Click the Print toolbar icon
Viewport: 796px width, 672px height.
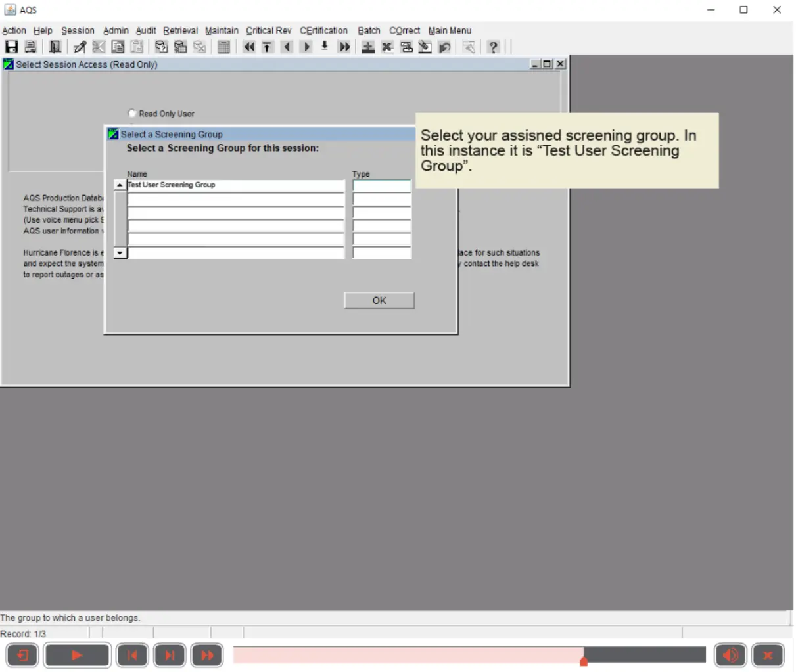(30, 47)
